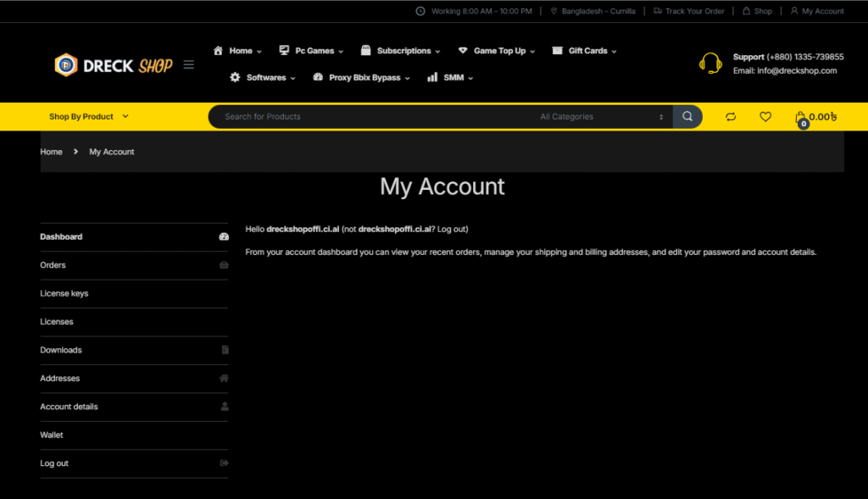The height and width of the screenshot is (499, 868).
Task: Click the 0.00৳ cart total
Action: point(823,117)
